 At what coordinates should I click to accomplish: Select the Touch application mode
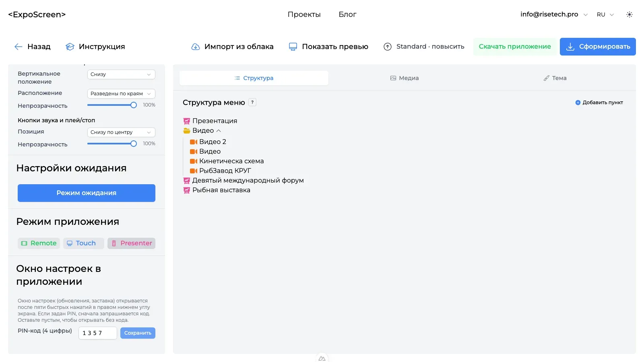point(83,243)
